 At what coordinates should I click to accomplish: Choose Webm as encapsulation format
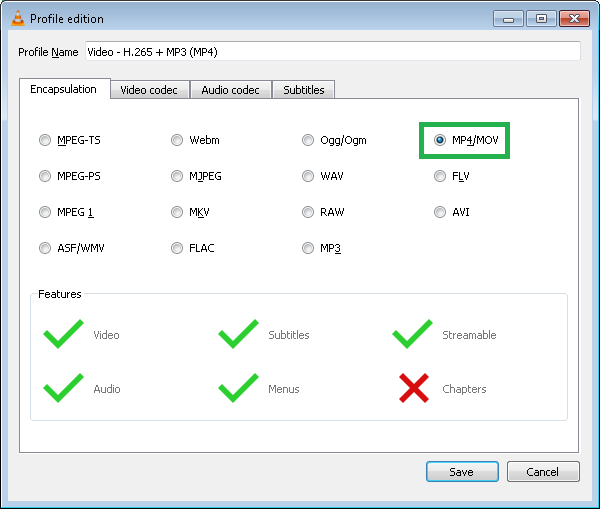point(177,140)
